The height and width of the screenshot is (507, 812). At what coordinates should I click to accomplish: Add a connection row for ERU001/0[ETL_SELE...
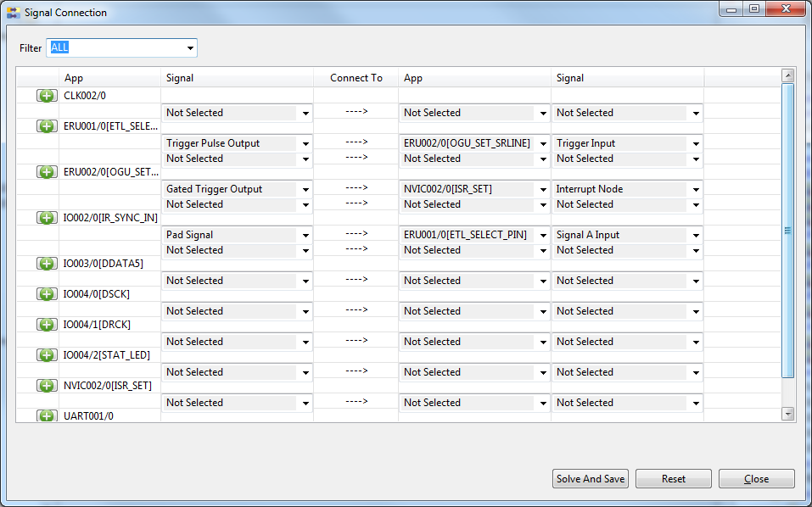[47, 126]
